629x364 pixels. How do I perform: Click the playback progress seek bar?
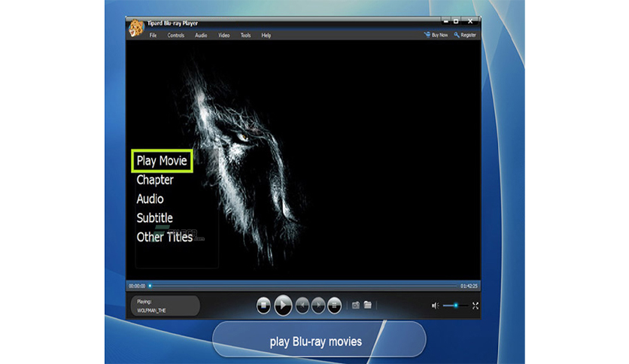303,286
